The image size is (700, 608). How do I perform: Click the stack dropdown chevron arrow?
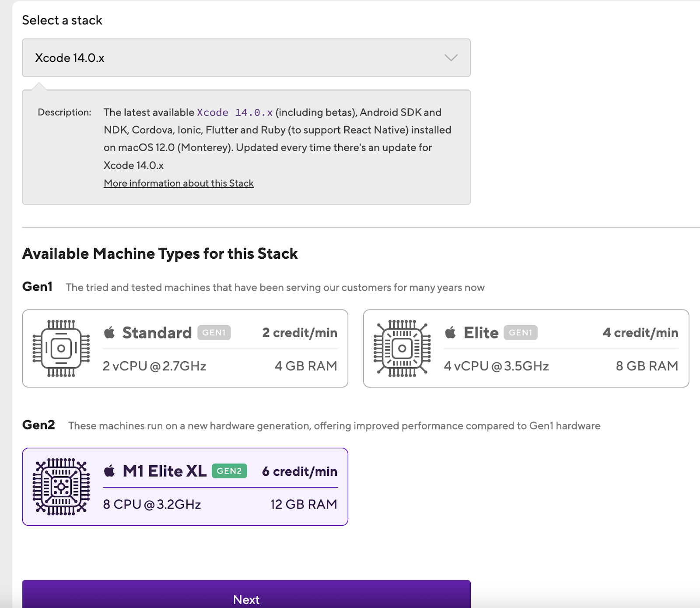coord(451,58)
